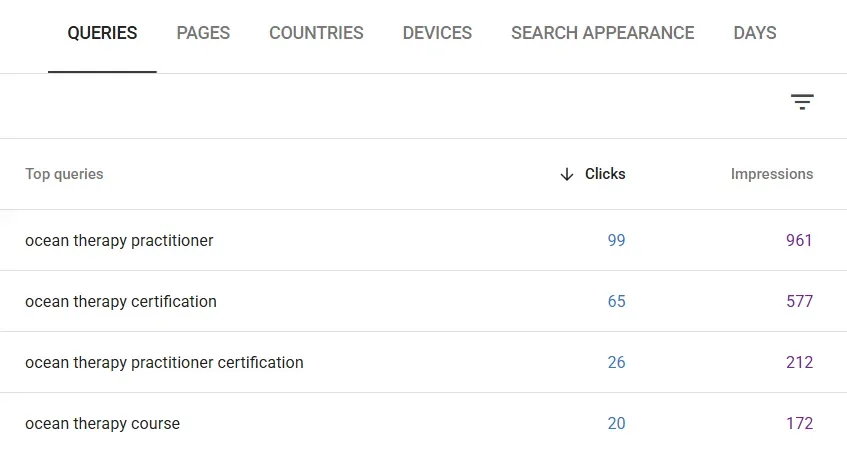Click the 26 clicks value
This screenshot has height=450, width=847.
(x=616, y=362)
